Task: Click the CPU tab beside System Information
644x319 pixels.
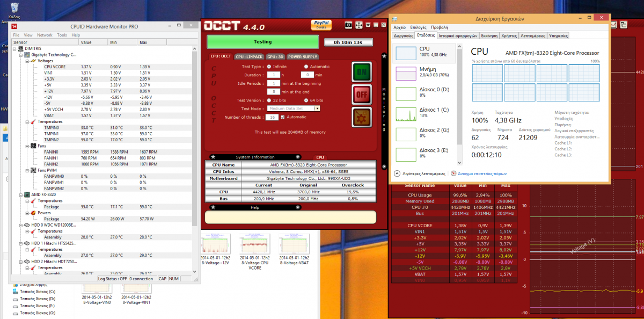Action: click(x=320, y=157)
